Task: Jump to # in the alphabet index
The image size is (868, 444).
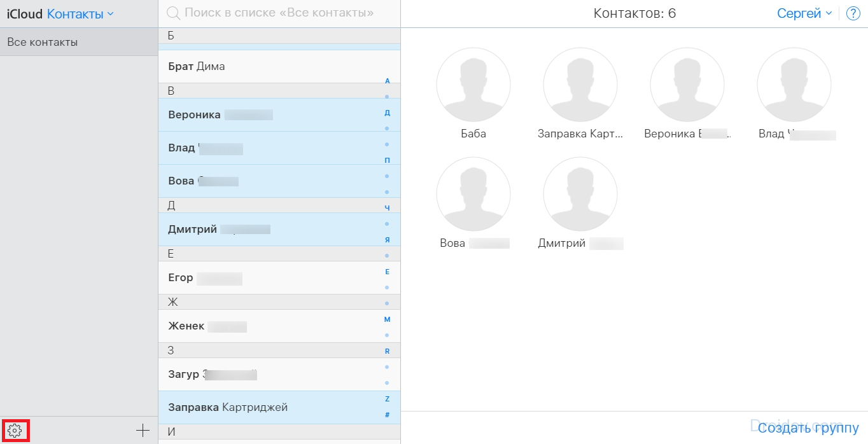Action: click(x=387, y=415)
